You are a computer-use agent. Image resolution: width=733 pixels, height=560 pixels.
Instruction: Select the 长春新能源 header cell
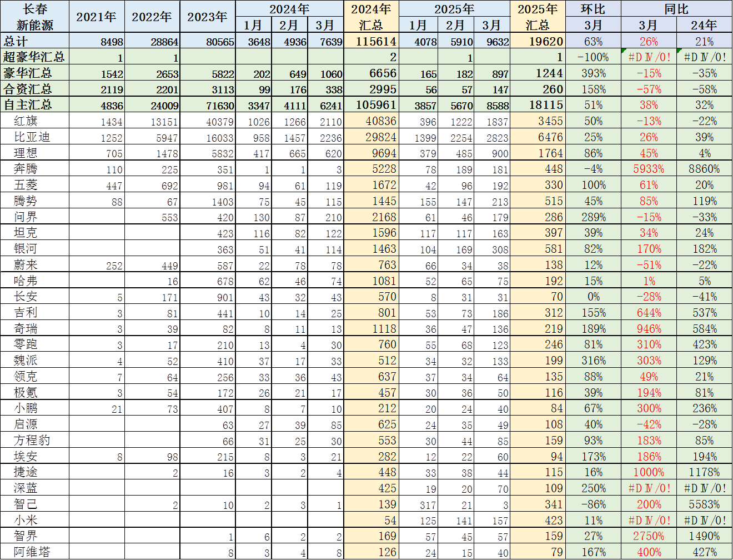click(x=34, y=17)
